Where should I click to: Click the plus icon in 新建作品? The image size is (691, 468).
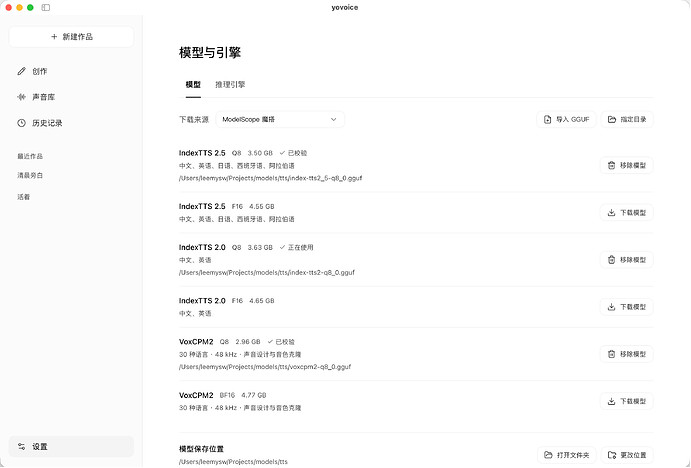tap(54, 37)
